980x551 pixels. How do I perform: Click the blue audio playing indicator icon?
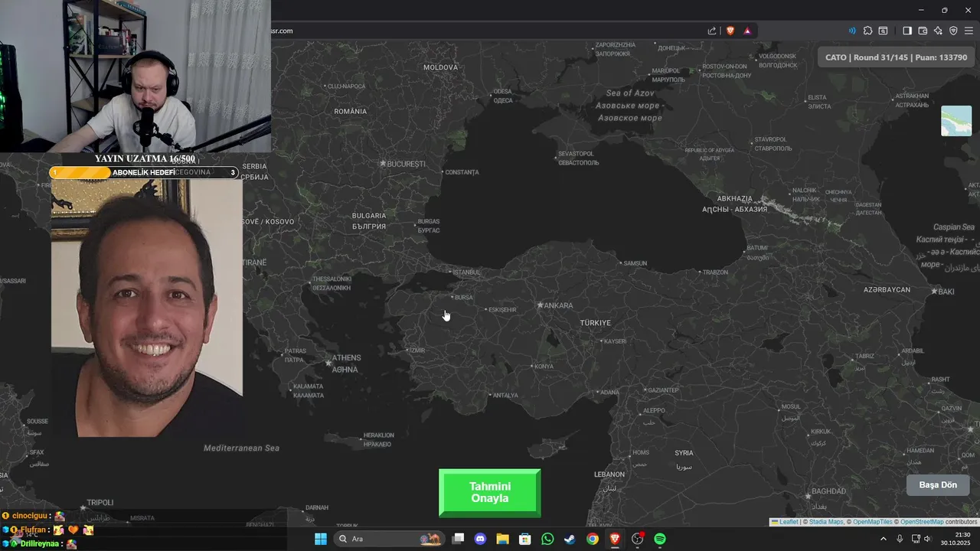coord(852,31)
